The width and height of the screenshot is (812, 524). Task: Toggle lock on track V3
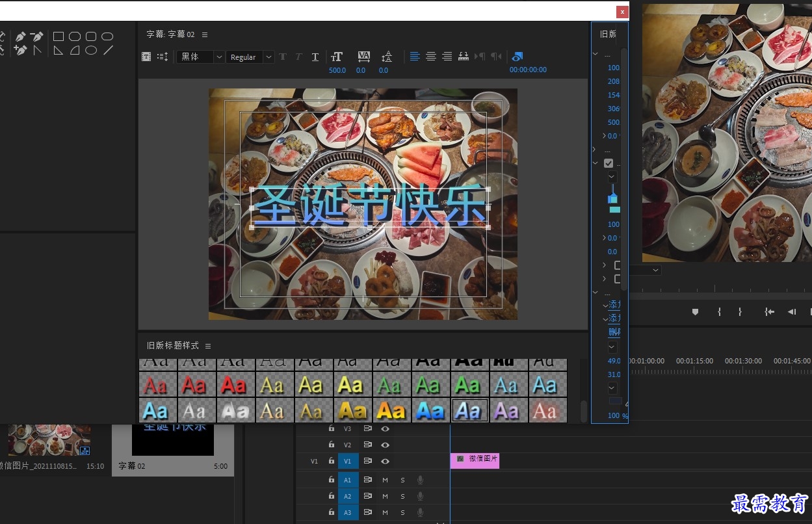point(332,428)
